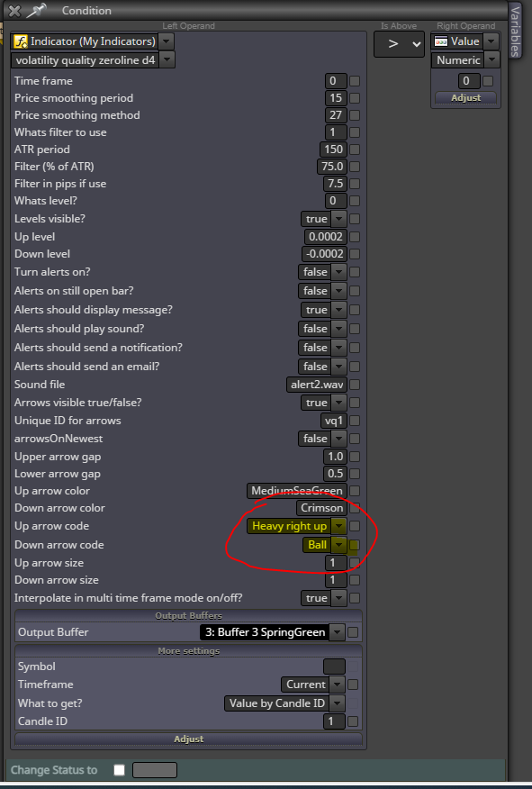Edit the Down level value
Image resolution: width=532 pixels, height=789 pixels.
[324, 254]
